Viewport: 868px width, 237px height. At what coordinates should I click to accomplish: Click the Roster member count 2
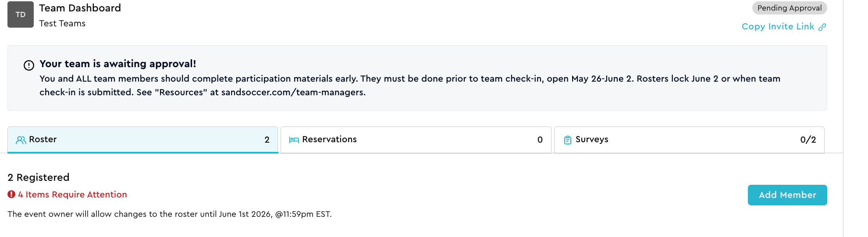click(267, 140)
